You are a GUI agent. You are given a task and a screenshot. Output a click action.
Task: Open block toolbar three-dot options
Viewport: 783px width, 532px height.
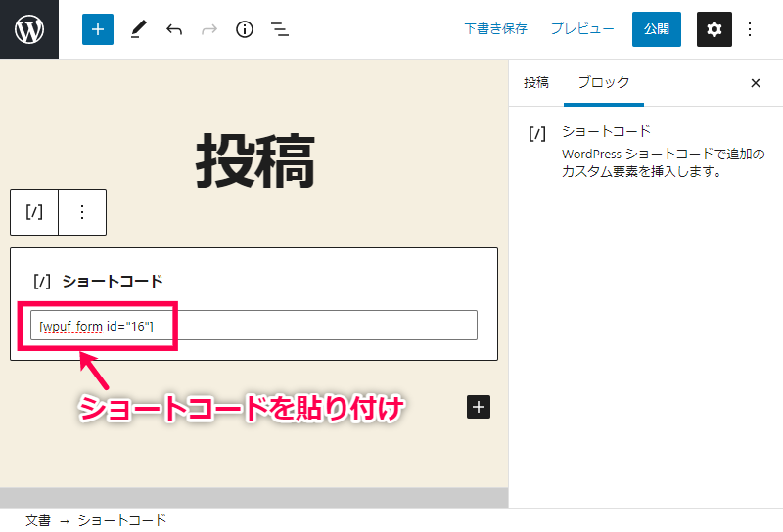point(82,212)
